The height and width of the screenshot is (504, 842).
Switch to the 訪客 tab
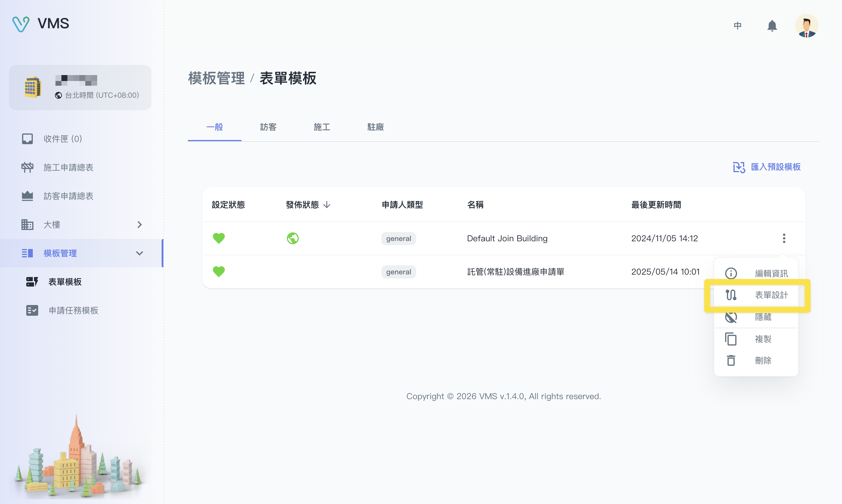268,127
